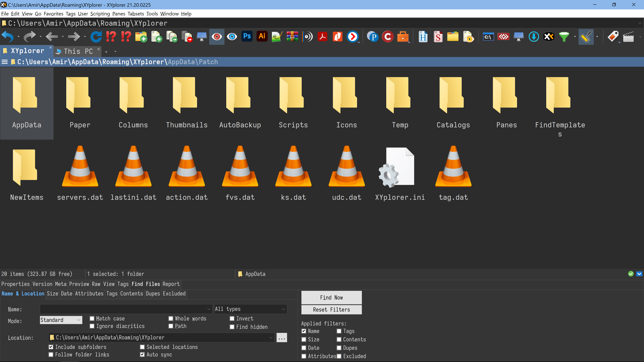Click the green filter funnel icon
This screenshot has width=644, height=362.
[564, 37]
